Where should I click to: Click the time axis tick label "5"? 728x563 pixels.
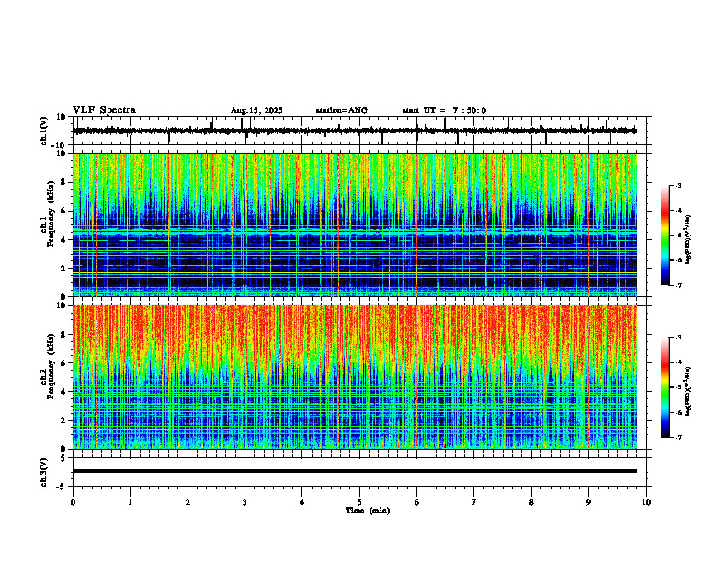click(359, 502)
